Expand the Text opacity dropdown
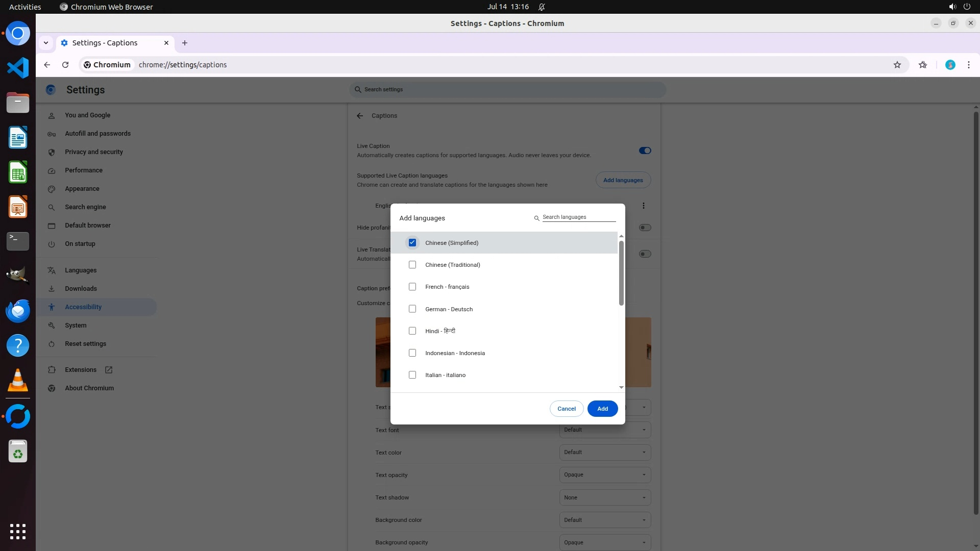 (x=605, y=475)
